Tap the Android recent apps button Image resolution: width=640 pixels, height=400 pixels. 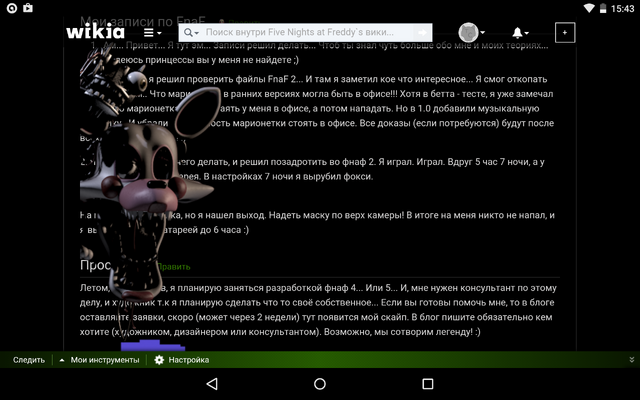[x=428, y=384]
